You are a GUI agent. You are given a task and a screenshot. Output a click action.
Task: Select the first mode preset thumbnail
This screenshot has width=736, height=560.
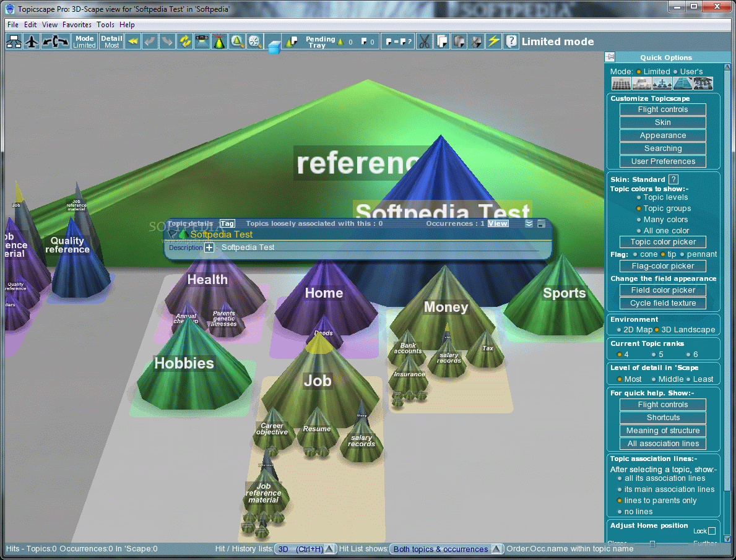tap(621, 84)
